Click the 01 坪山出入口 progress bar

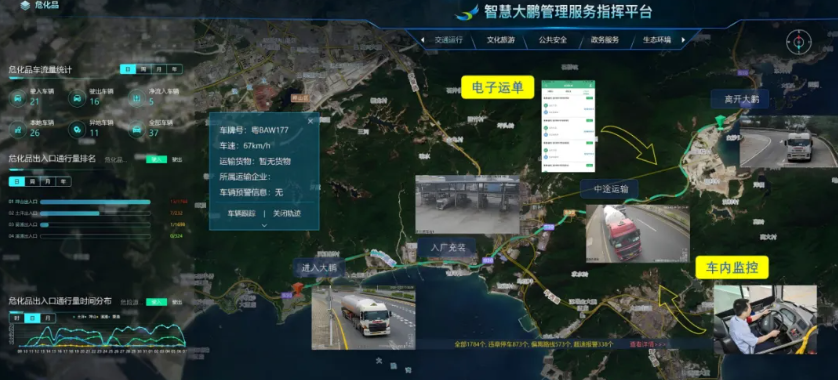coord(95,202)
